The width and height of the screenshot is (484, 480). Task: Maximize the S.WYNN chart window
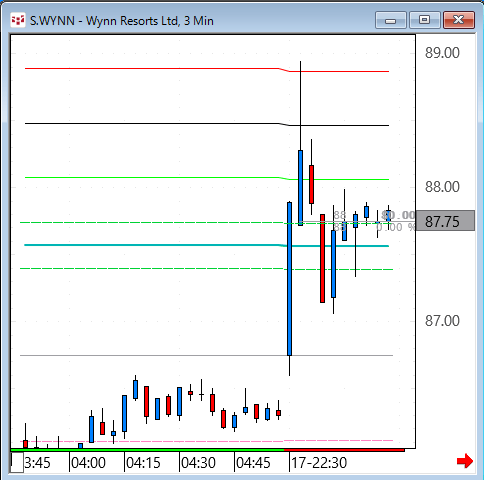(x=424, y=20)
